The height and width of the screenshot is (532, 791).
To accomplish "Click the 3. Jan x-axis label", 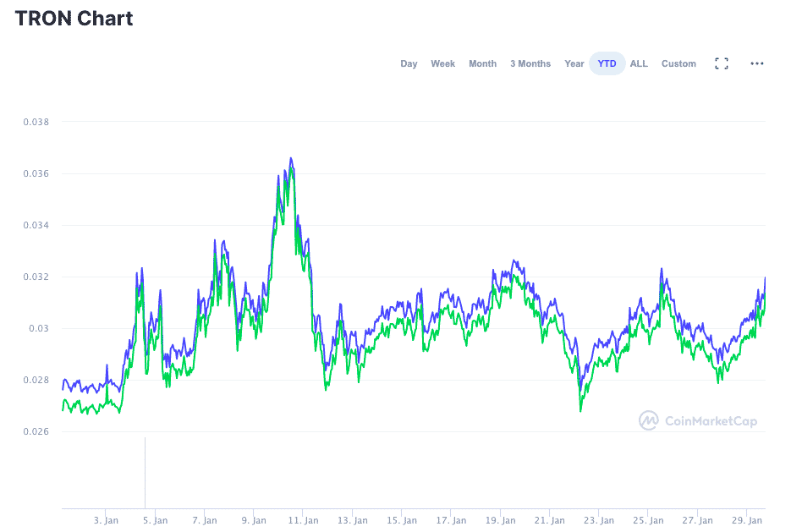I will (x=106, y=520).
